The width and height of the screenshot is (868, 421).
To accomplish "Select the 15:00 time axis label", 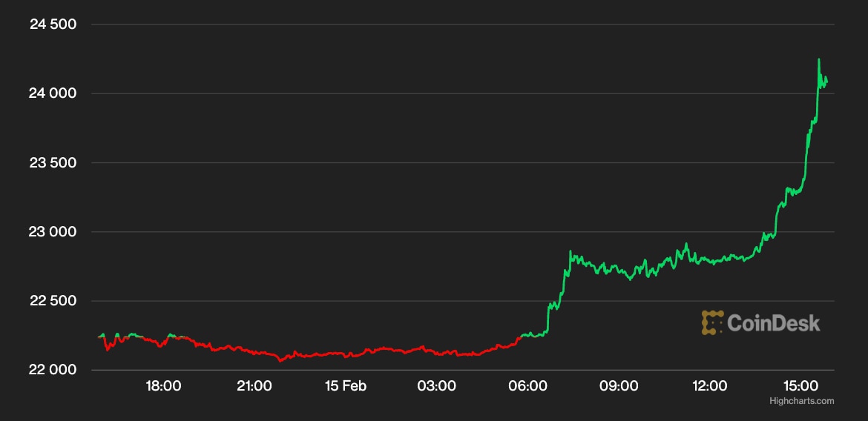I will click(x=801, y=386).
